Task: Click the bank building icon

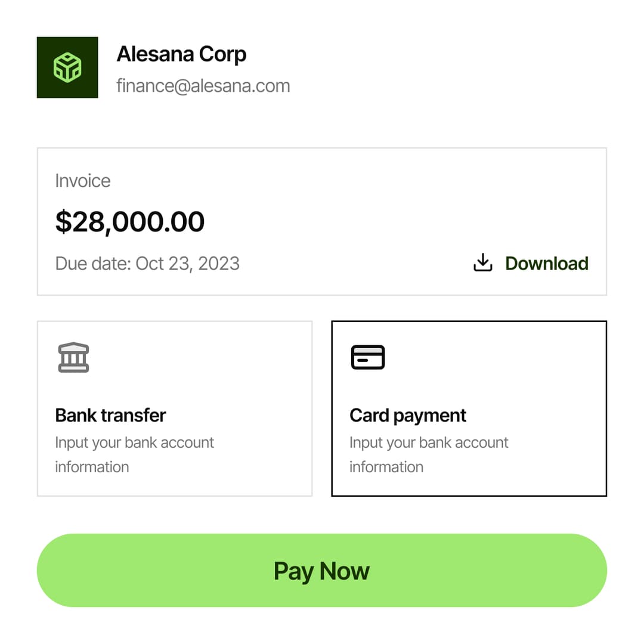Action: (73, 357)
